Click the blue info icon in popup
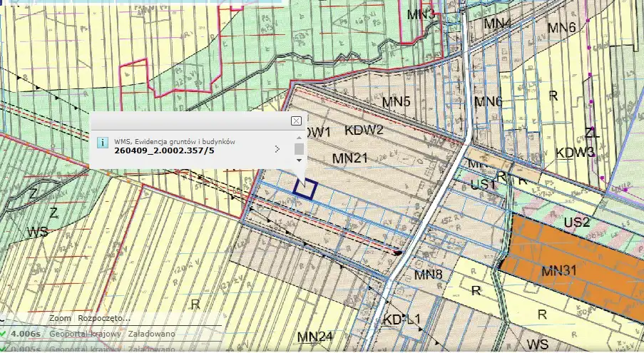This screenshot has height=353, width=644. (103, 142)
